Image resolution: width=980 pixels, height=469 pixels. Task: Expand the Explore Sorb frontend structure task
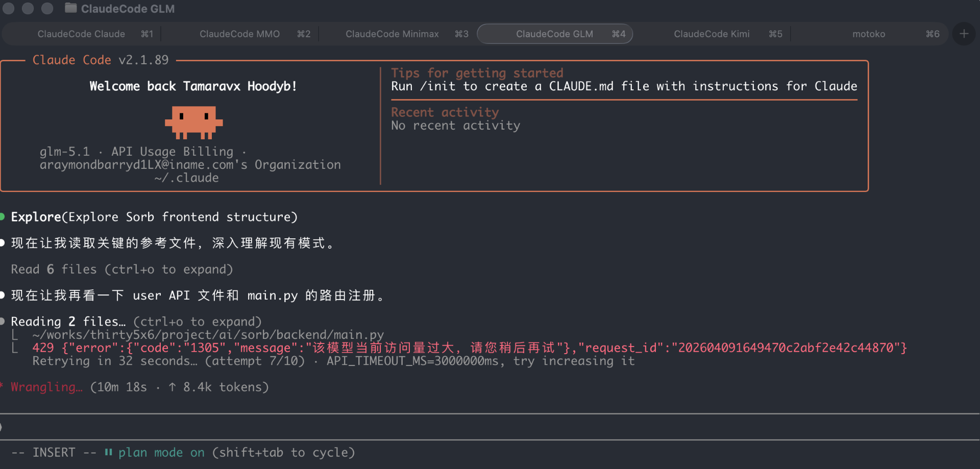pyautogui.click(x=154, y=217)
